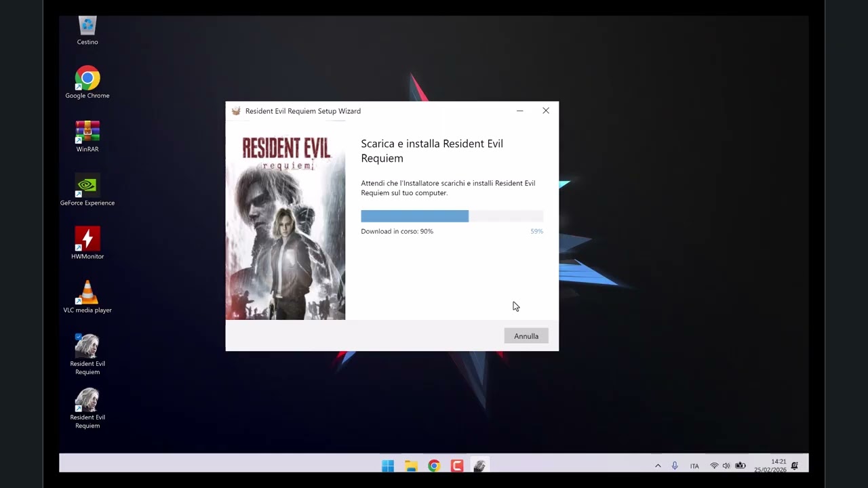
Task: Click the battery tray icon
Action: (741, 466)
